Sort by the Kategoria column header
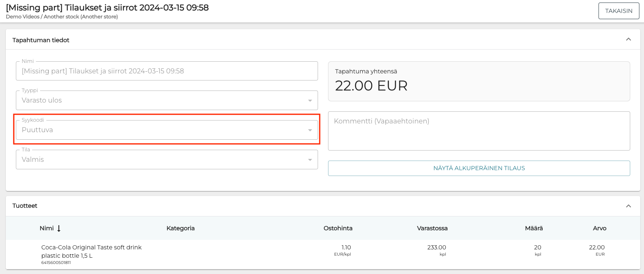The image size is (644, 274). coord(180,228)
